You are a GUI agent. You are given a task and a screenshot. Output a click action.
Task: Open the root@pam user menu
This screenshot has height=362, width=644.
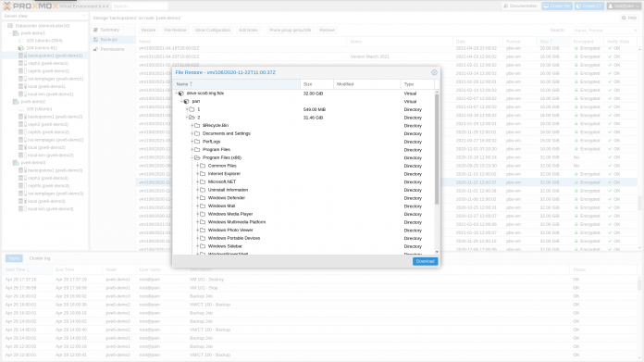[x=624, y=6]
